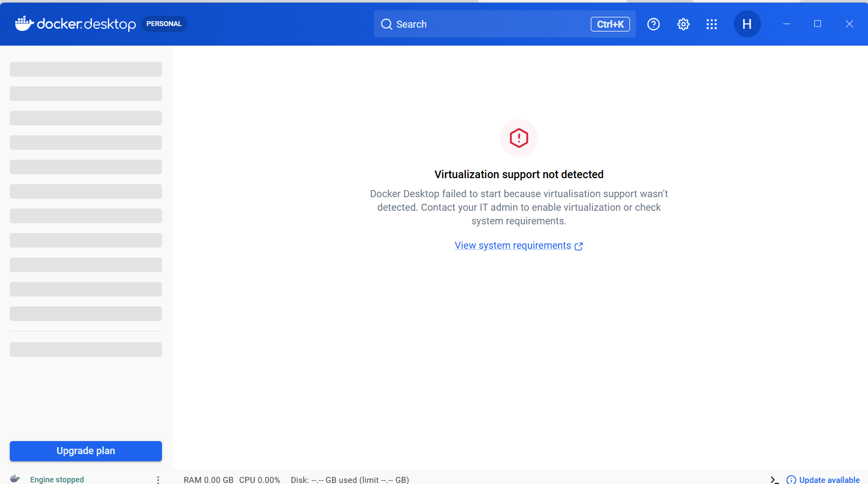Screen dimensions: 868x484
Task: Open the account avatar labeled H
Action: (747, 24)
